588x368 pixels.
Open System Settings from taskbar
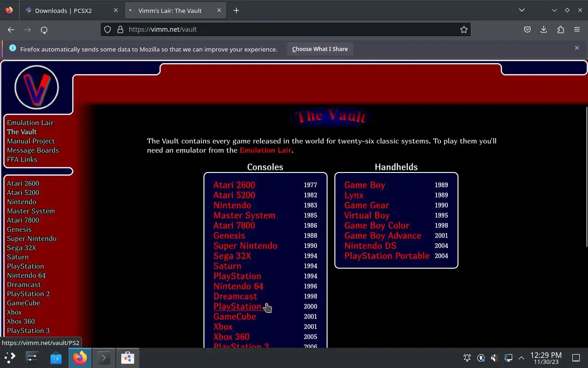point(32,357)
